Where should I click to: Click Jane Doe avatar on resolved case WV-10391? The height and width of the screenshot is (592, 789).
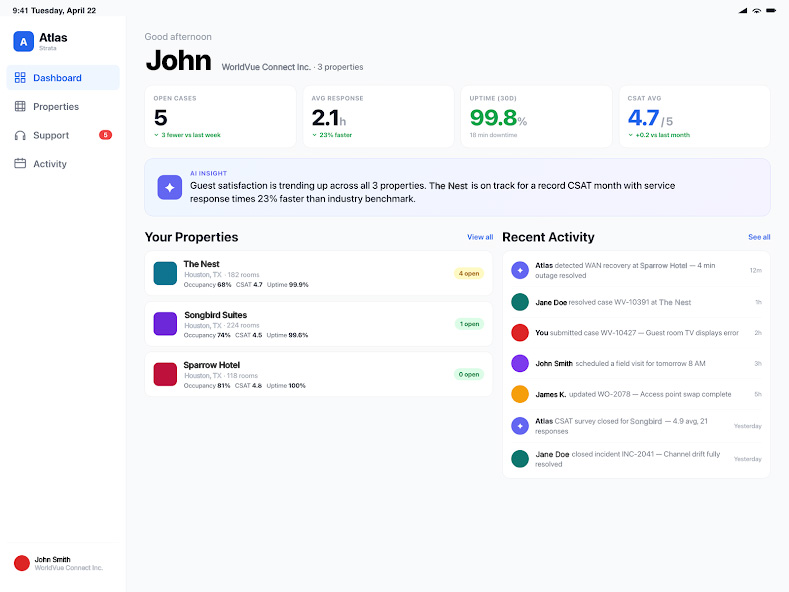point(520,302)
